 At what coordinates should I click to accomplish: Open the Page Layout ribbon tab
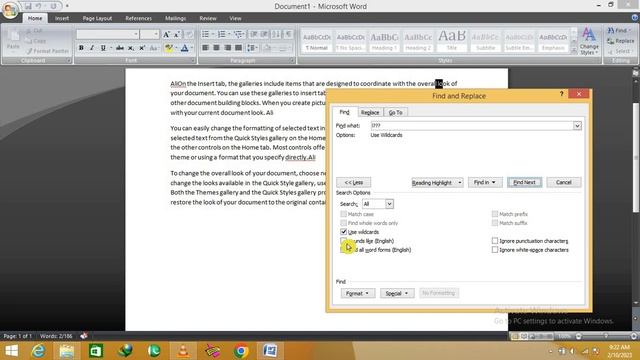[x=97, y=18]
